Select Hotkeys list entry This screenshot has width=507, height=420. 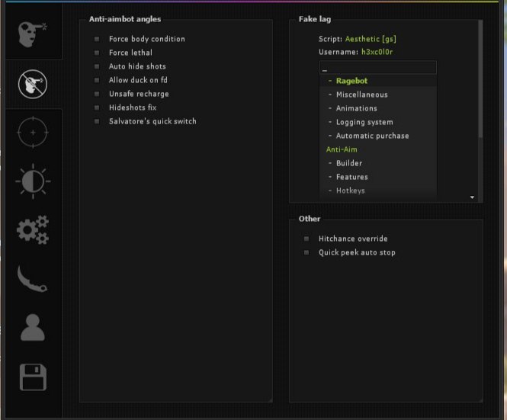click(377, 191)
